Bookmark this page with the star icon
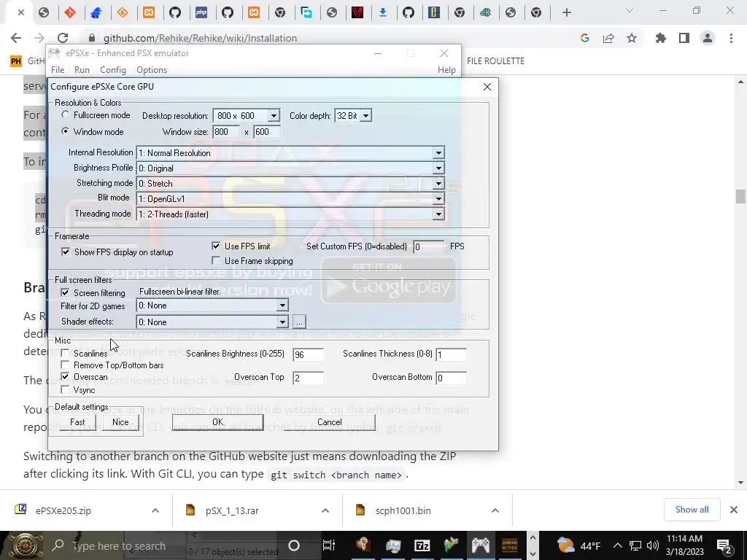This screenshot has width=747, height=560. (632, 38)
